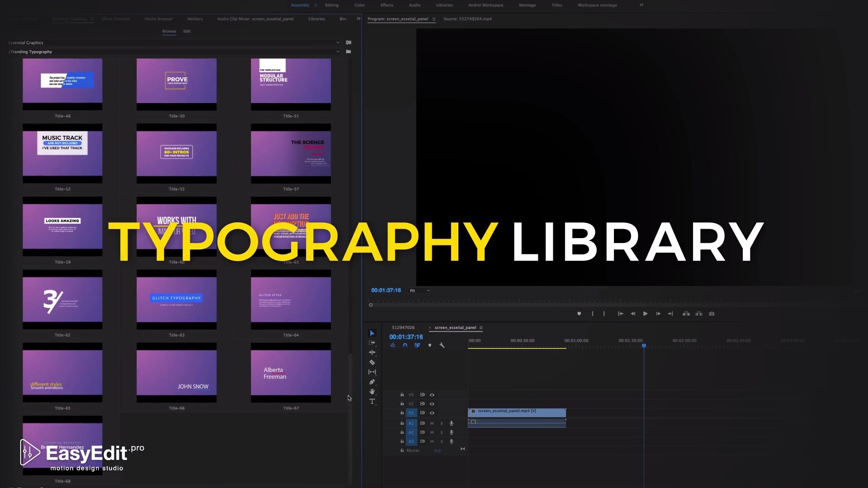
Task: Click the voice-over record microphone on track A1
Action: pyautogui.click(x=451, y=423)
